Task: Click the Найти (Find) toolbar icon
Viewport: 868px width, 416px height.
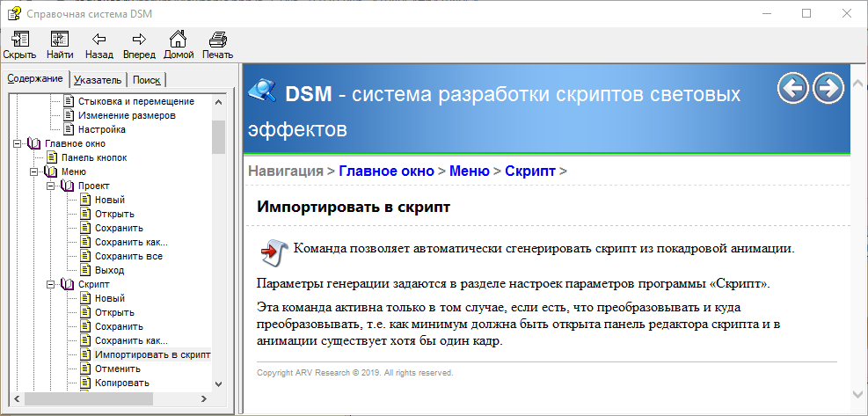Action: click(x=60, y=45)
